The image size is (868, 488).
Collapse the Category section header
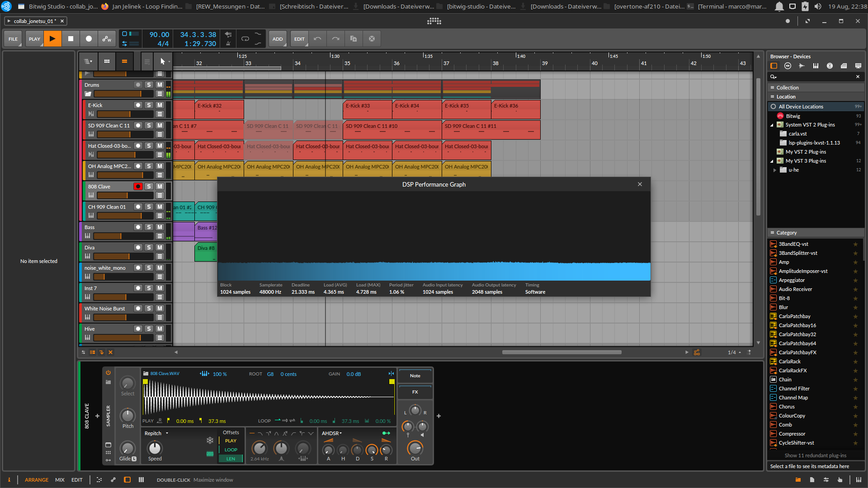coord(815,233)
